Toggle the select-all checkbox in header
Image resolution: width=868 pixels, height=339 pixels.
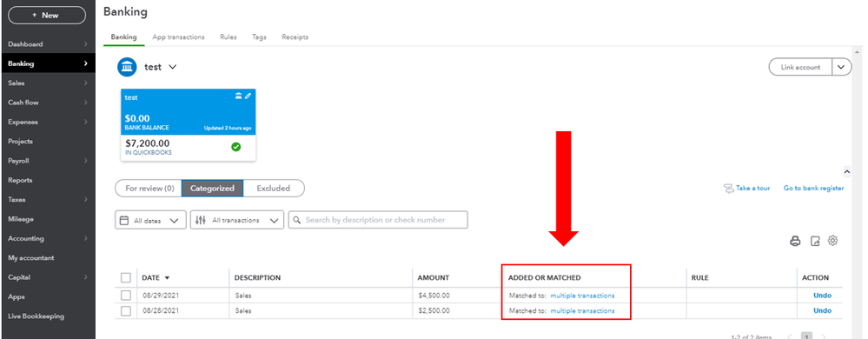point(126,277)
